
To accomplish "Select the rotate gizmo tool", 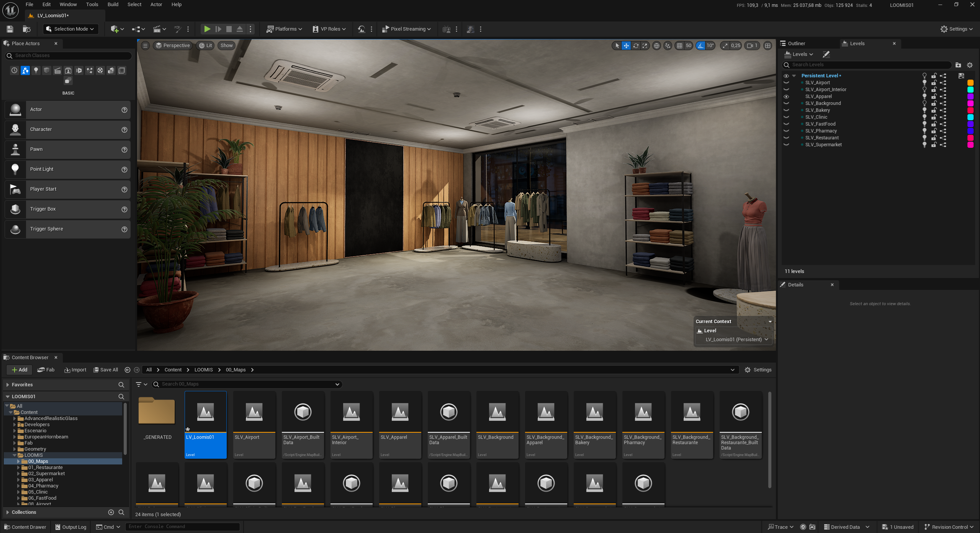I will (x=636, y=46).
